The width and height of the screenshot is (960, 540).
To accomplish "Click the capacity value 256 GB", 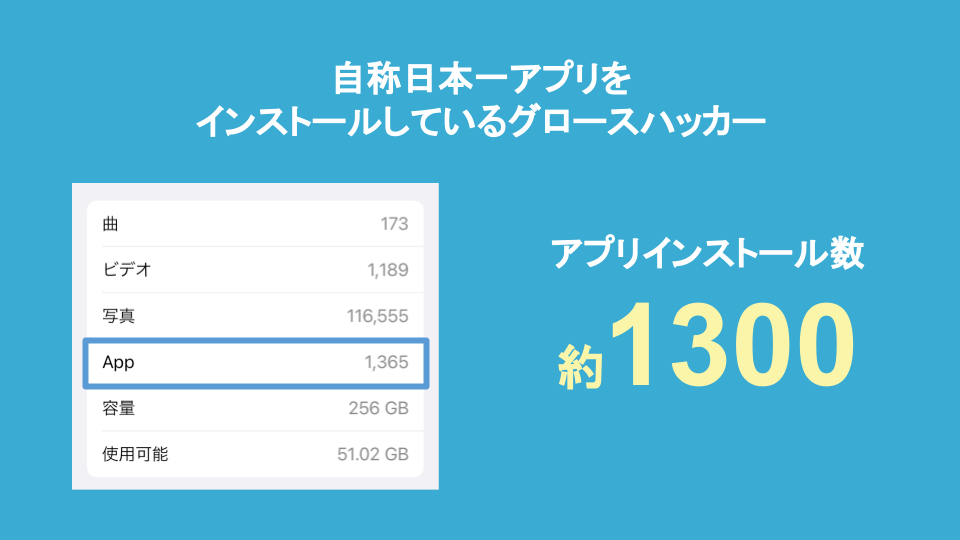I will coord(377,408).
